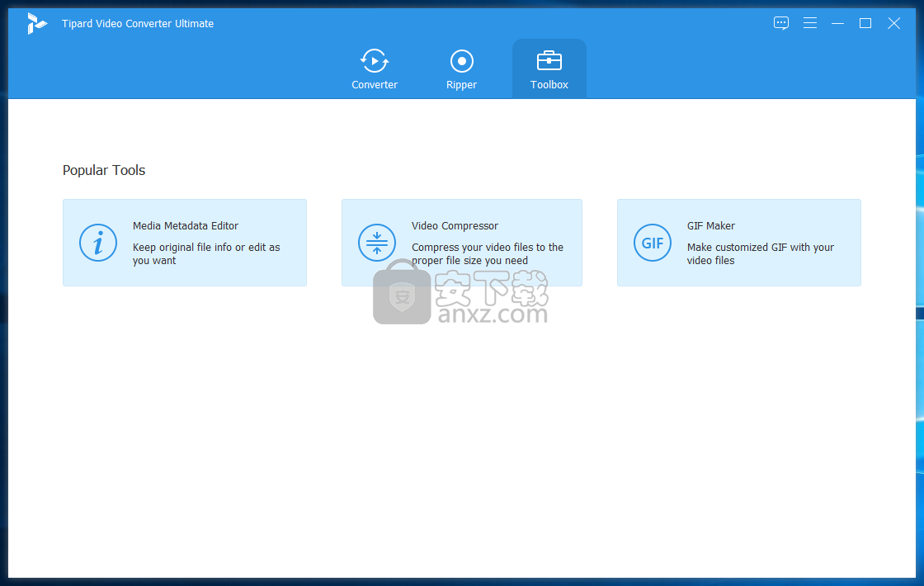Click the Tipard Video Converter Ultimate title
Viewport: 924px width, 586px height.
tap(138, 24)
